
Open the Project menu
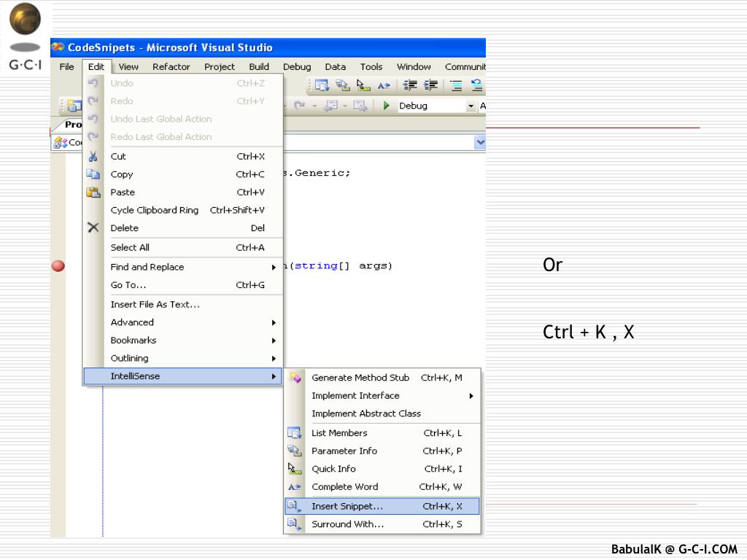pos(219,66)
